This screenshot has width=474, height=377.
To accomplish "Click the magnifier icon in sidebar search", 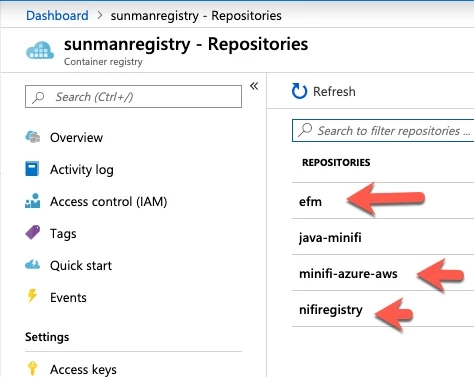I will point(38,97).
